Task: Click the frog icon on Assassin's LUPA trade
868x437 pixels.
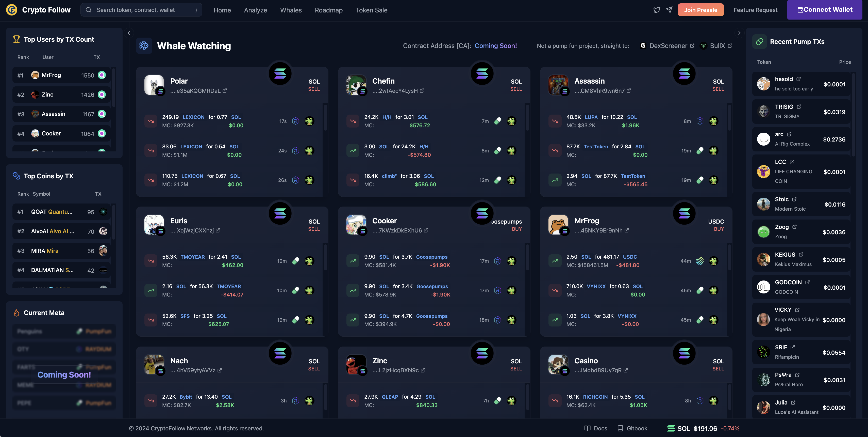Action: pyautogui.click(x=713, y=121)
